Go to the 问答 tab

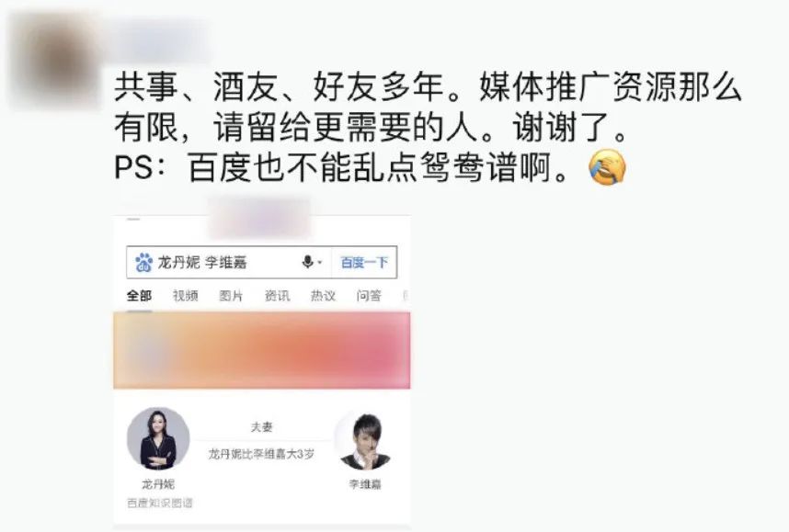click(x=369, y=296)
